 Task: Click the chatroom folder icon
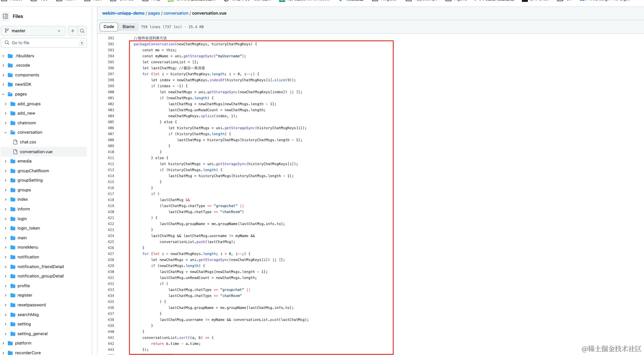tap(13, 123)
